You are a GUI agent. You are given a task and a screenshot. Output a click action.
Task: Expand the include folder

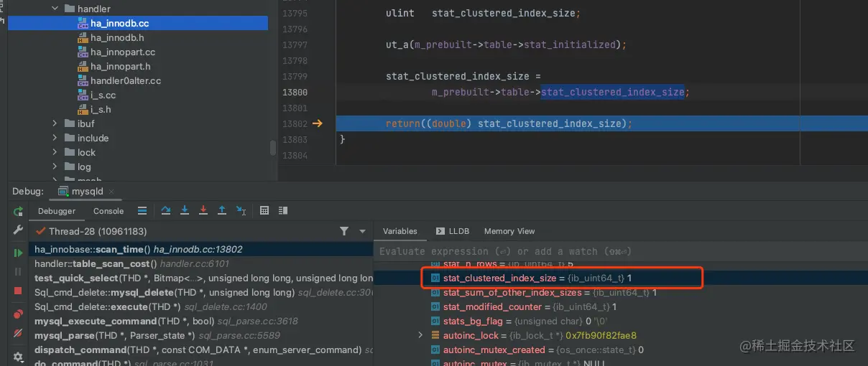tap(55, 138)
